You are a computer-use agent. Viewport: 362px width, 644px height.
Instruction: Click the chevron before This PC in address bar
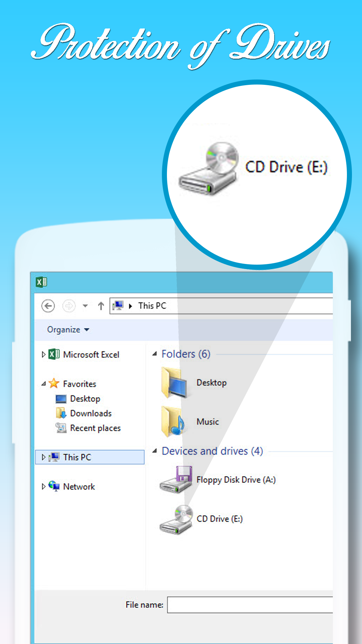[x=131, y=306]
